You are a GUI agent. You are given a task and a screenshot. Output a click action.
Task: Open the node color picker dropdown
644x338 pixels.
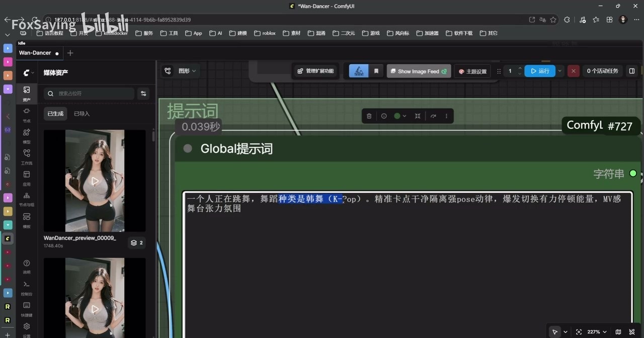400,116
